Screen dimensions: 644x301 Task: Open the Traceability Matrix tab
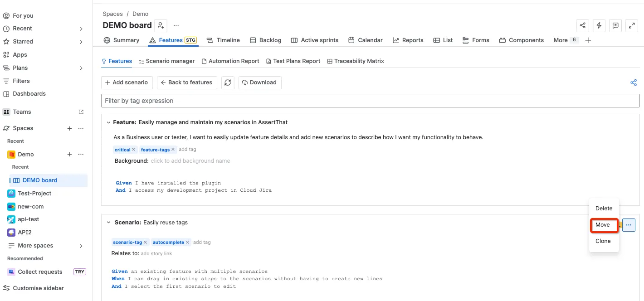[356, 61]
